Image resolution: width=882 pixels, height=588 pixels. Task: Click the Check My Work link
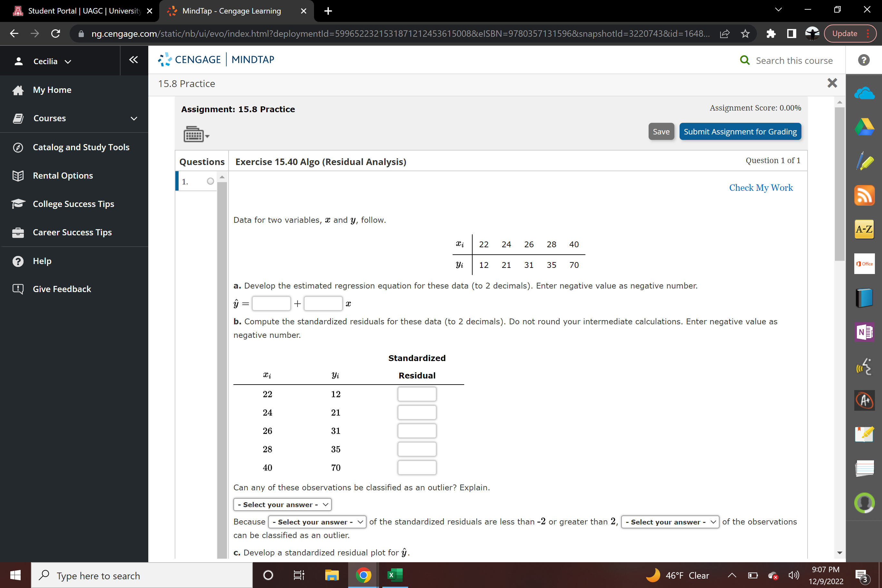click(x=761, y=188)
